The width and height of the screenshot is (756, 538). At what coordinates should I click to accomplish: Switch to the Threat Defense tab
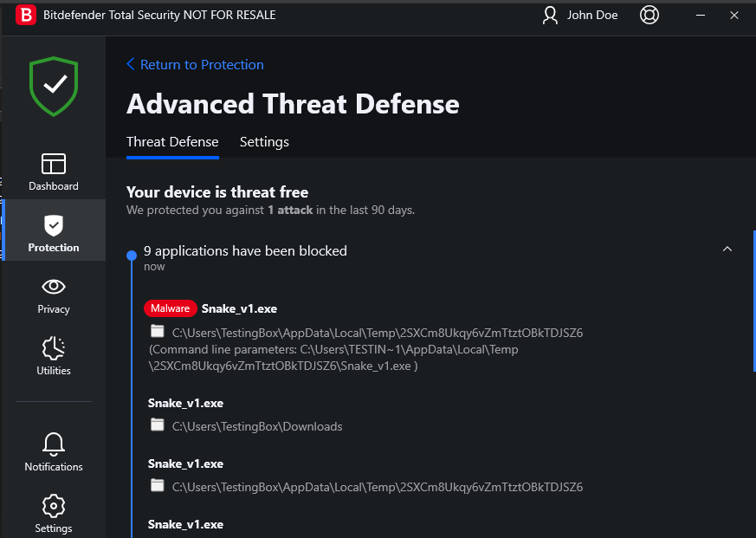pos(172,142)
